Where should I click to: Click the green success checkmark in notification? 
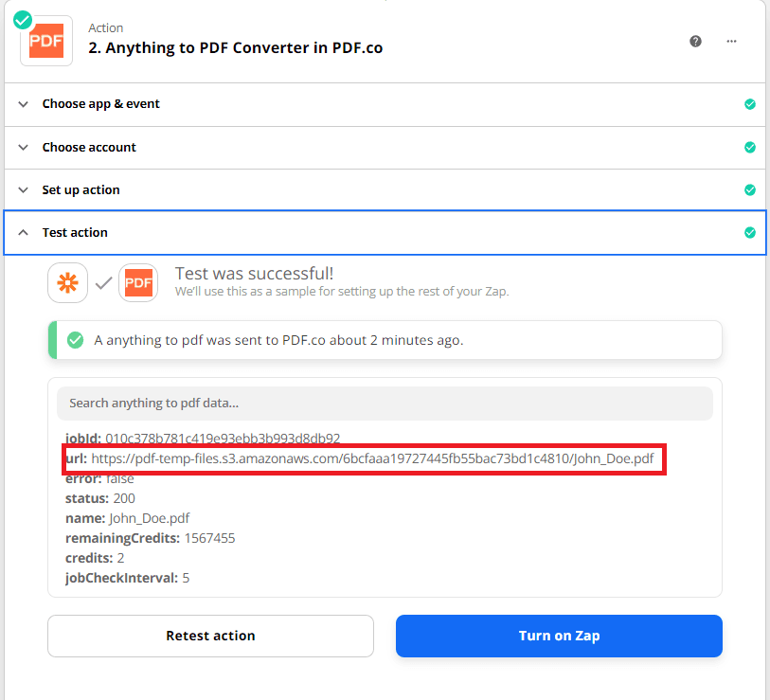tap(75, 340)
